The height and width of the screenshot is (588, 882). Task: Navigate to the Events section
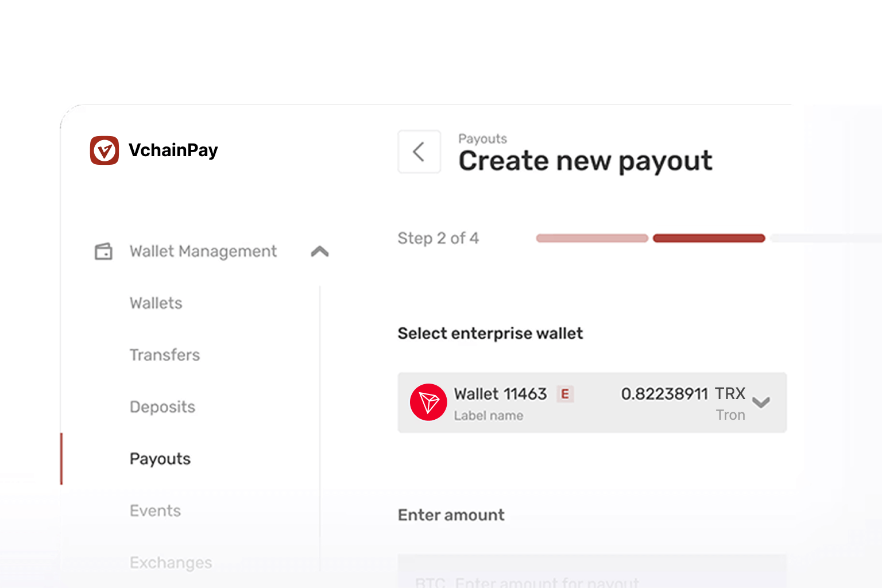click(155, 510)
